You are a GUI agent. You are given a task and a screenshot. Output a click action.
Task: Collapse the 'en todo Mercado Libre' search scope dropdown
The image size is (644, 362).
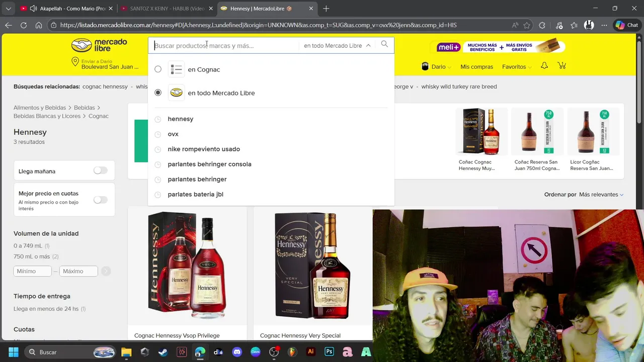(x=337, y=45)
